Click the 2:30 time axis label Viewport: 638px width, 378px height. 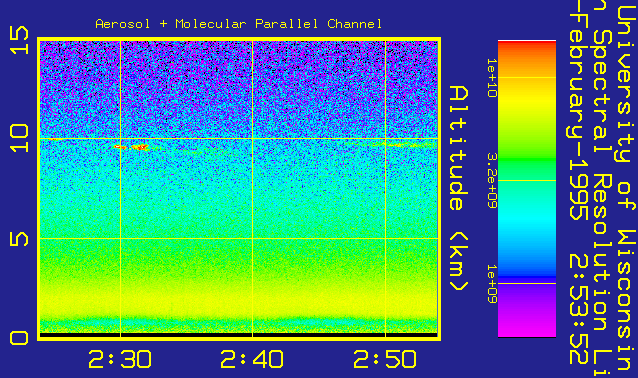point(120,359)
